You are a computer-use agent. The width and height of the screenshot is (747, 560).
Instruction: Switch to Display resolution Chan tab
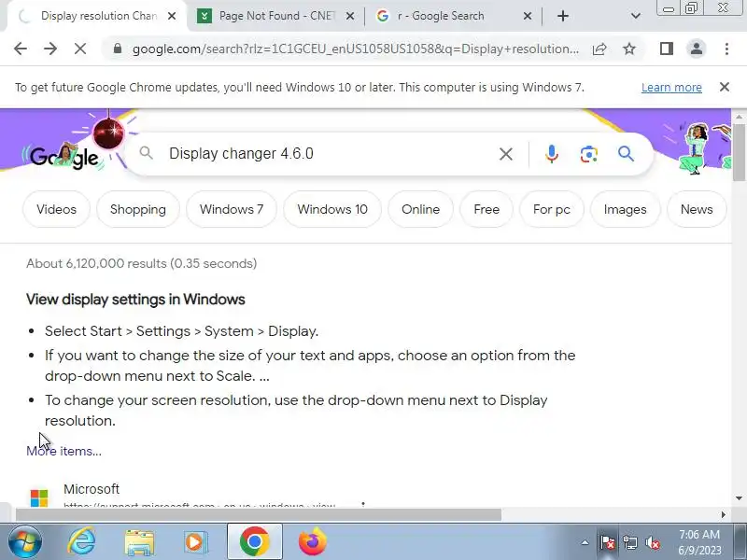tap(99, 16)
